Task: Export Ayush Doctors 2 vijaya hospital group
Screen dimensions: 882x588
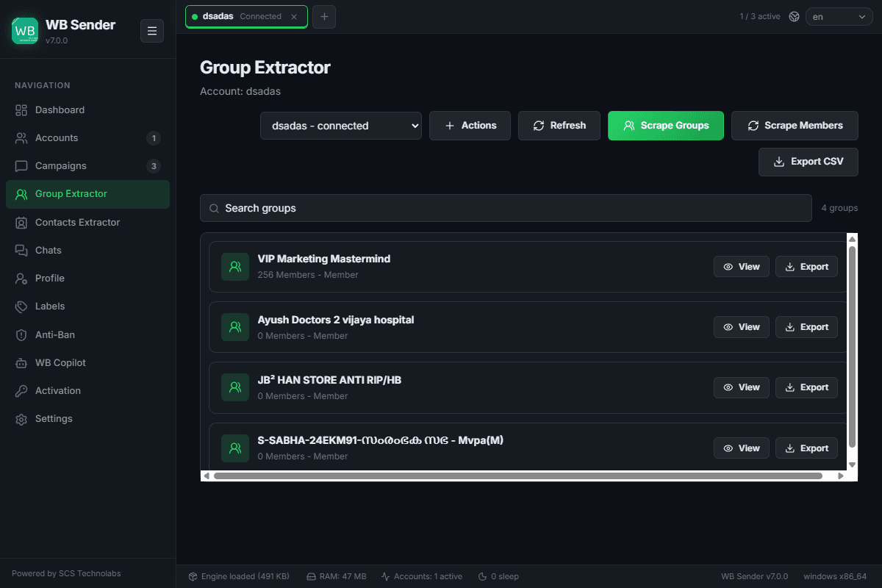Action: 806,327
